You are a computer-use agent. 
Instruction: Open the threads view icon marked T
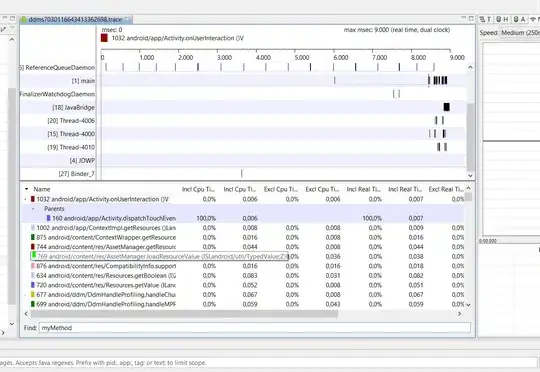tap(486, 19)
